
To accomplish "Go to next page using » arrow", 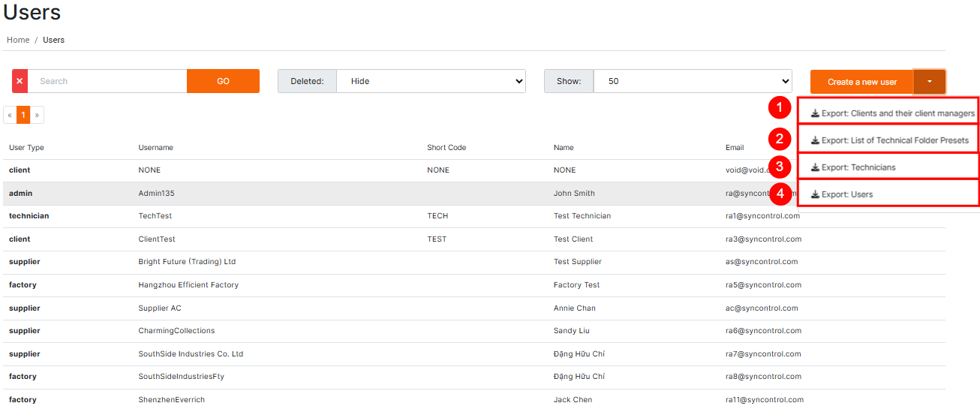I will point(37,115).
